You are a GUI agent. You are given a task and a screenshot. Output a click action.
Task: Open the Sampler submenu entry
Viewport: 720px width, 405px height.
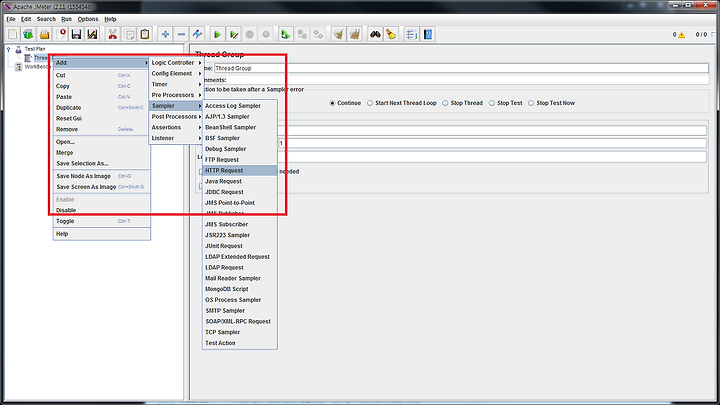[x=176, y=106]
